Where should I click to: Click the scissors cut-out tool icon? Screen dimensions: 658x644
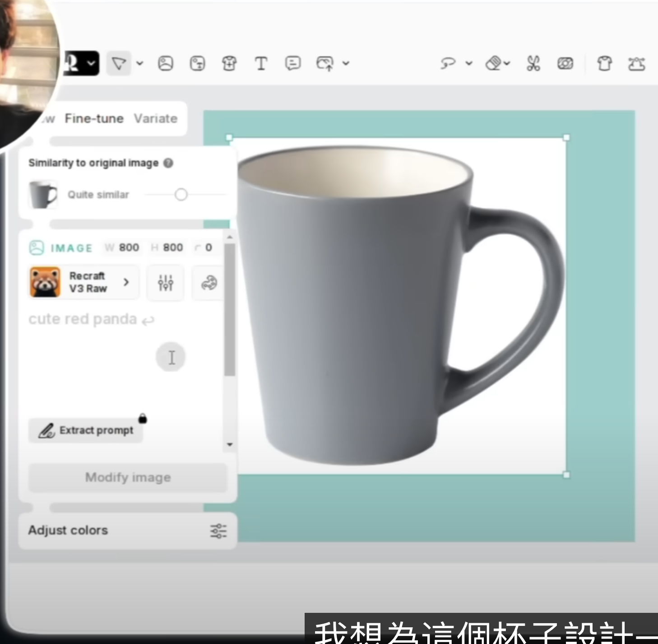point(533,64)
